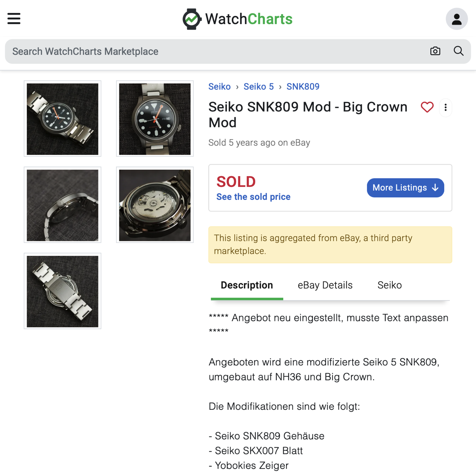The width and height of the screenshot is (476, 476).
Task: Open the user account profile icon
Action: click(x=457, y=19)
